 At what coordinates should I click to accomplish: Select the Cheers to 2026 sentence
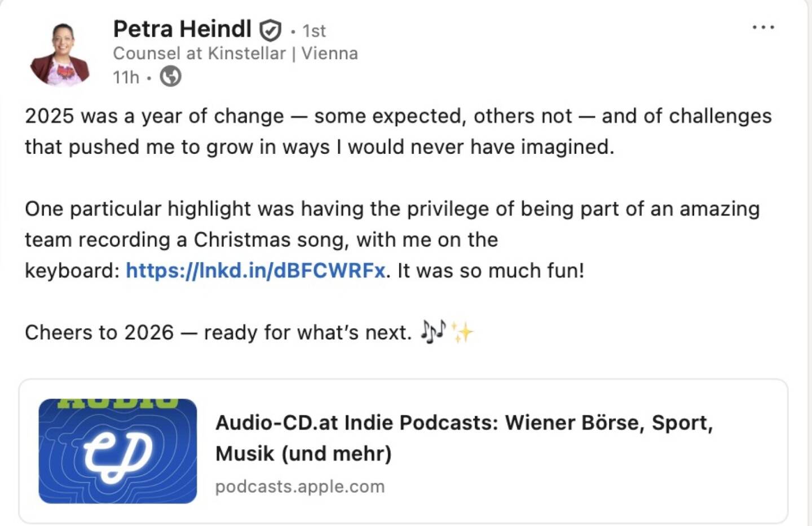coord(220,332)
